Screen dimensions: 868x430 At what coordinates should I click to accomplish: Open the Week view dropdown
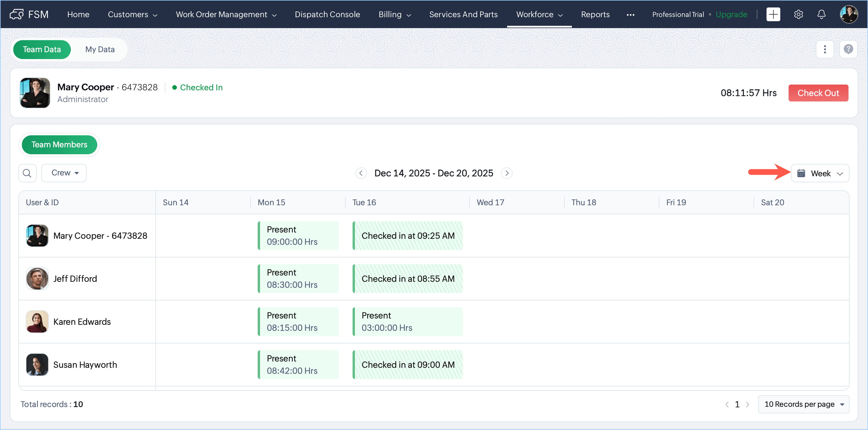(820, 173)
